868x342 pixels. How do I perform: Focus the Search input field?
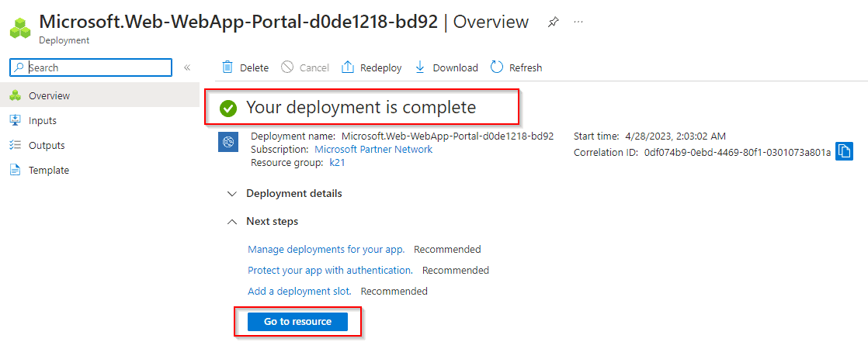97,67
